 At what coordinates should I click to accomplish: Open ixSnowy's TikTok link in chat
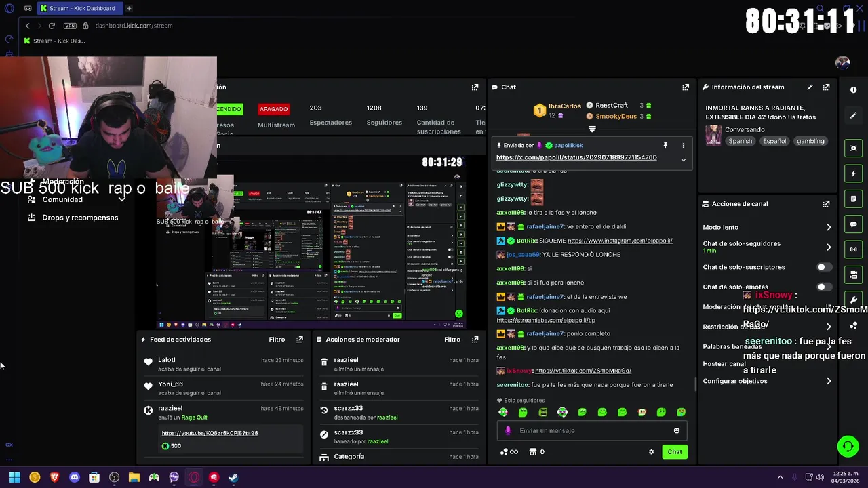point(583,371)
